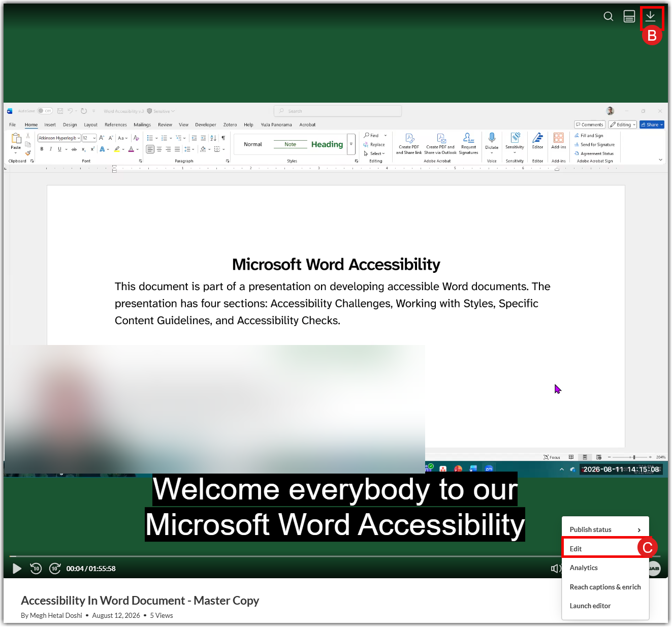The image size is (672, 627).
Task: Toggle Subscript formatting
Action: [x=84, y=149]
